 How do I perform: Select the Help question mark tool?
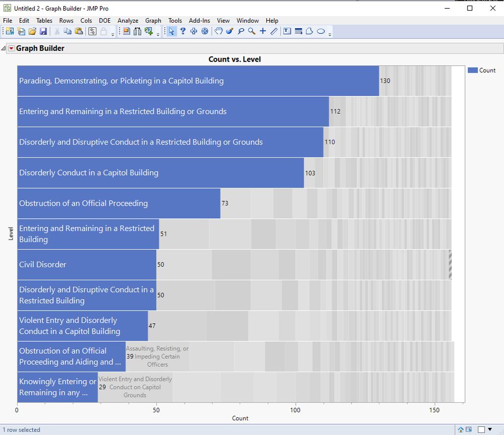point(183,31)
